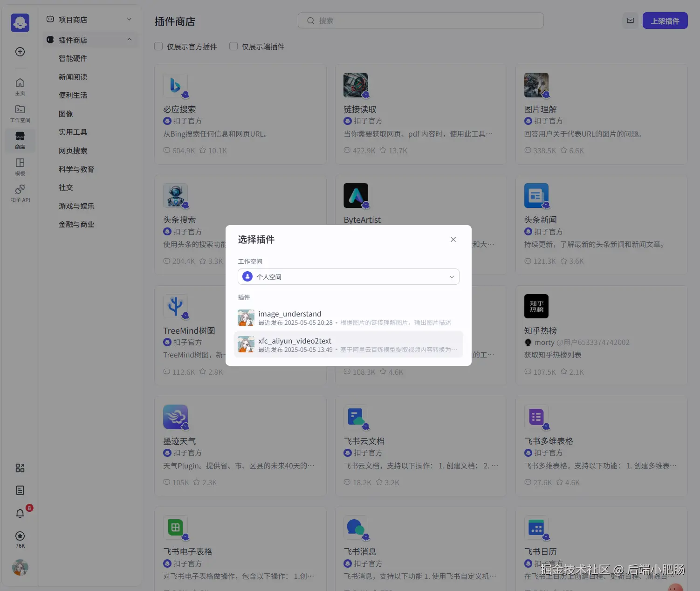Open the 飞书日历 plugin icon

tap(536, 527)
